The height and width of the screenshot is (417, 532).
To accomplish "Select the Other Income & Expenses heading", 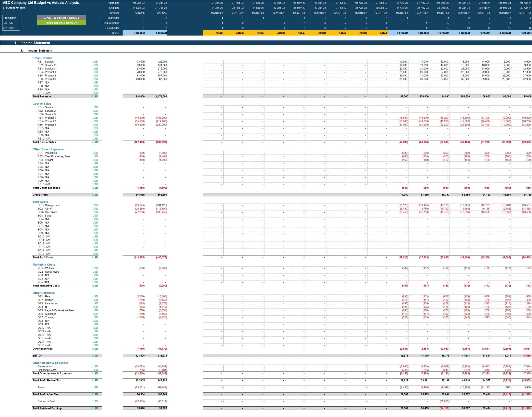I will [50, 363].
